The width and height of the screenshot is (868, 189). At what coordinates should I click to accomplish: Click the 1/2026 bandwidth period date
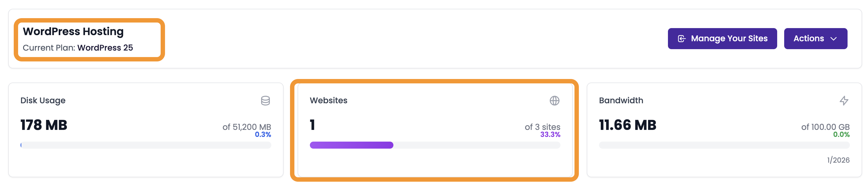838,160
